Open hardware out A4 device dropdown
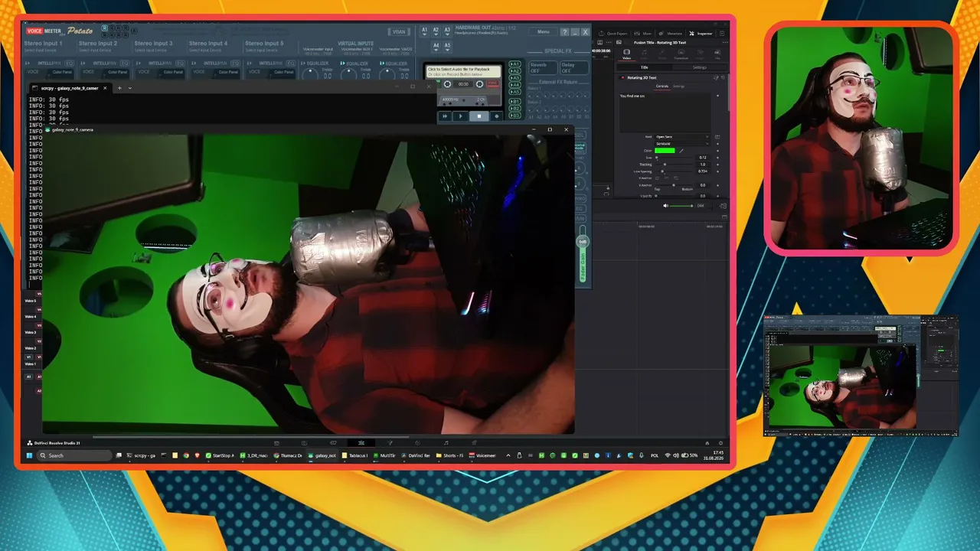 [x=436, y=46]
